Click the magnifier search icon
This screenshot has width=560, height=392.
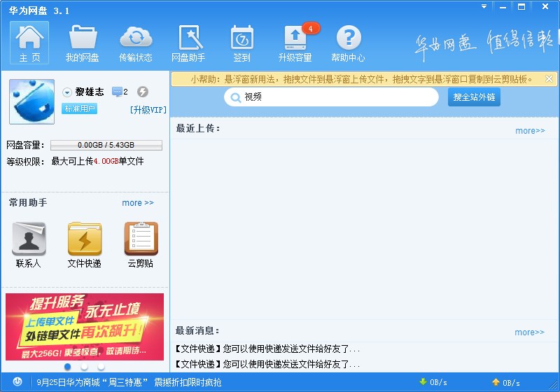tap(236, 97)
